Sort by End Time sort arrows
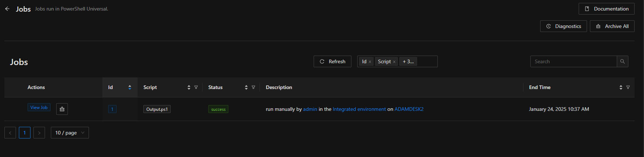This screenshot has width=644, height=157. [x=621, y=87]
